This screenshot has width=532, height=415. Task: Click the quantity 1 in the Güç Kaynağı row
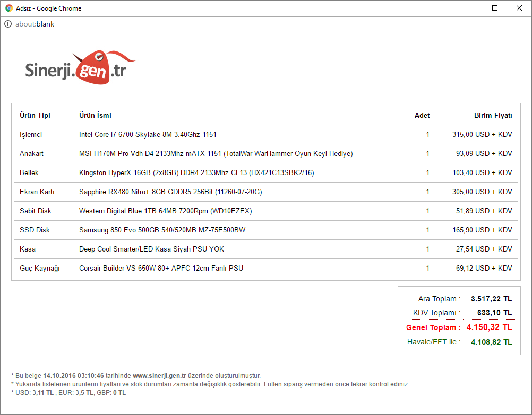(x=427, y=268)
